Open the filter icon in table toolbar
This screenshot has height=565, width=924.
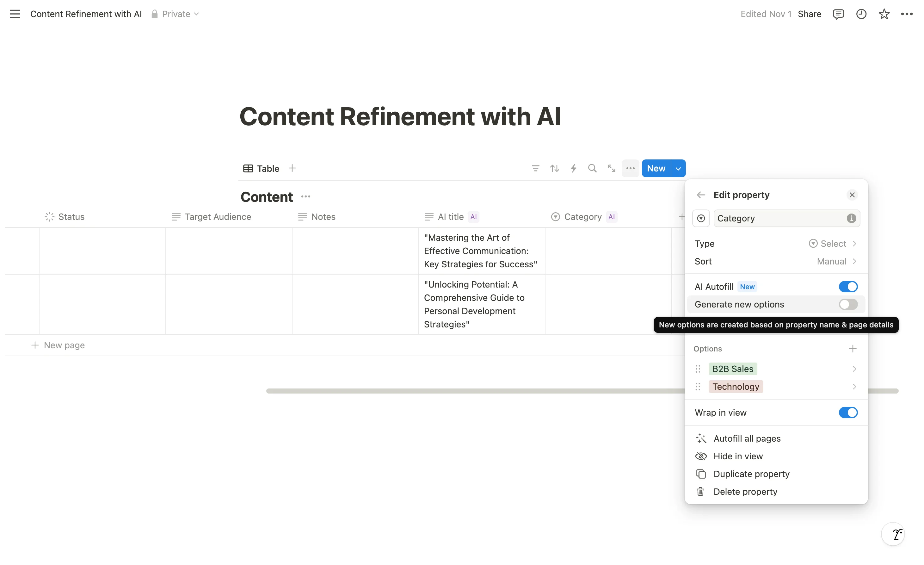pos(535,168)
